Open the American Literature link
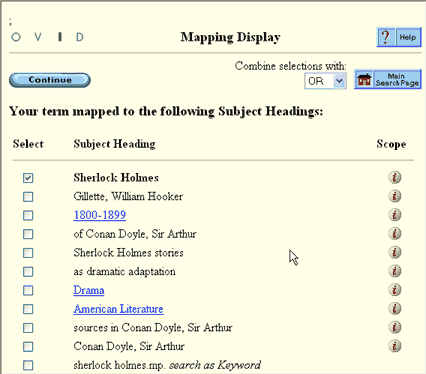Image resolution: width=426 pixels, height=374 pixels. tap(118, 309)
